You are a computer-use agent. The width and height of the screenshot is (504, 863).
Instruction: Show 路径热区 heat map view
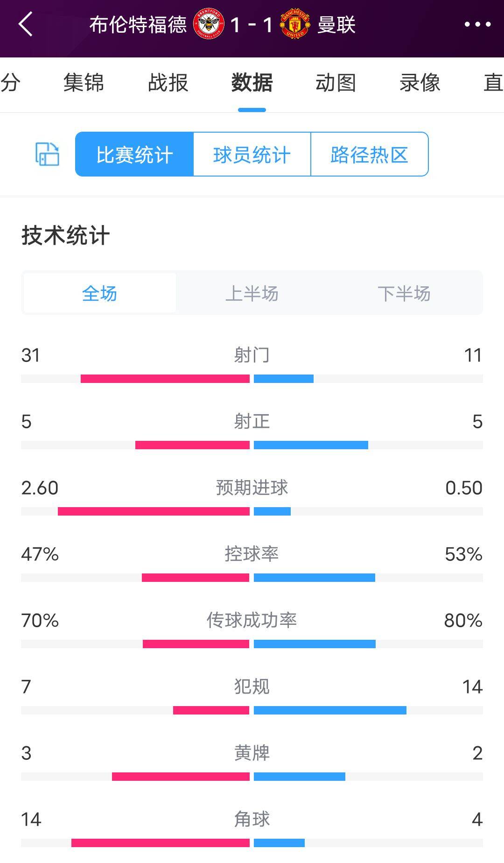click(369, 155)
